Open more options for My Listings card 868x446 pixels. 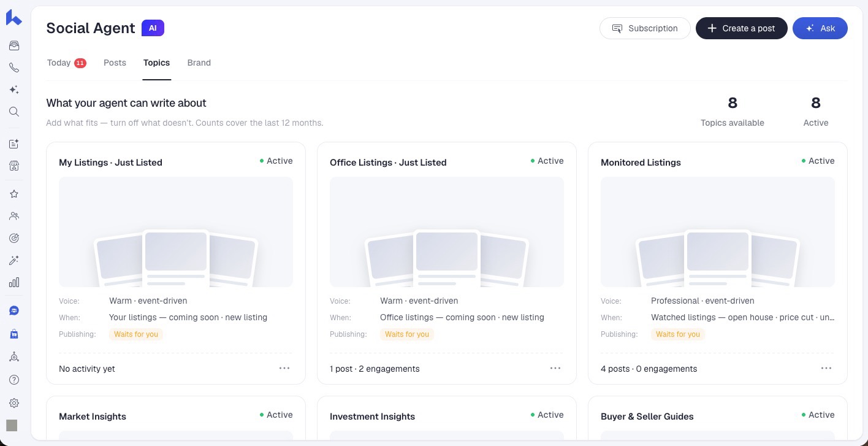point(284,368)
